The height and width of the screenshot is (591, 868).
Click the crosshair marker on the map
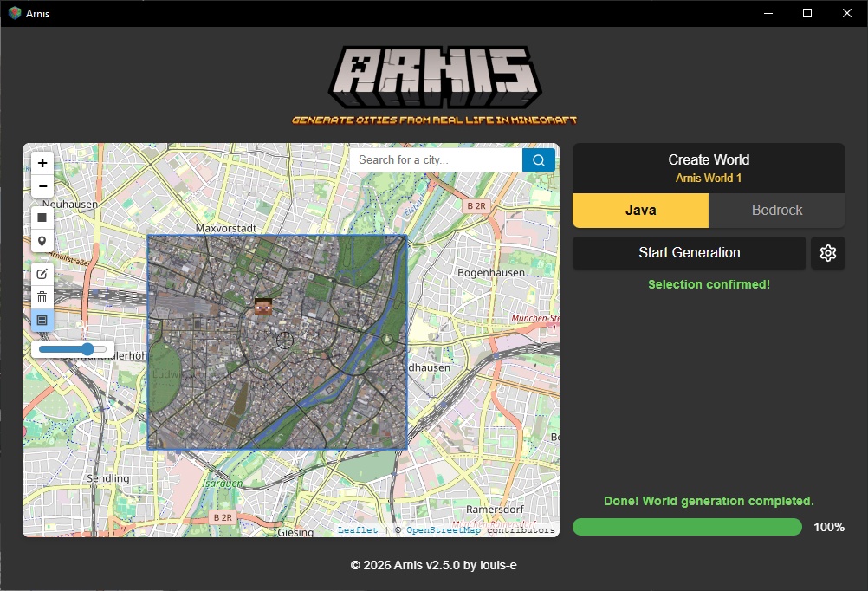[285, 339]
